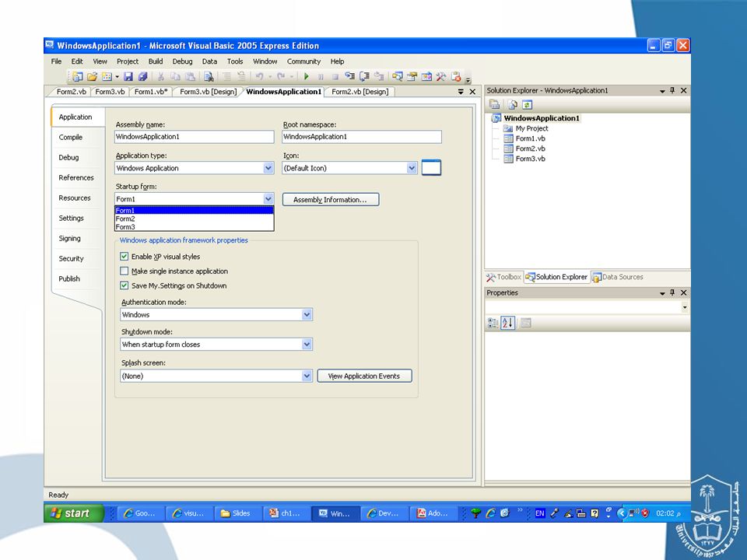Open the Debug menu
747x560 pixels.
pos(182,61)
